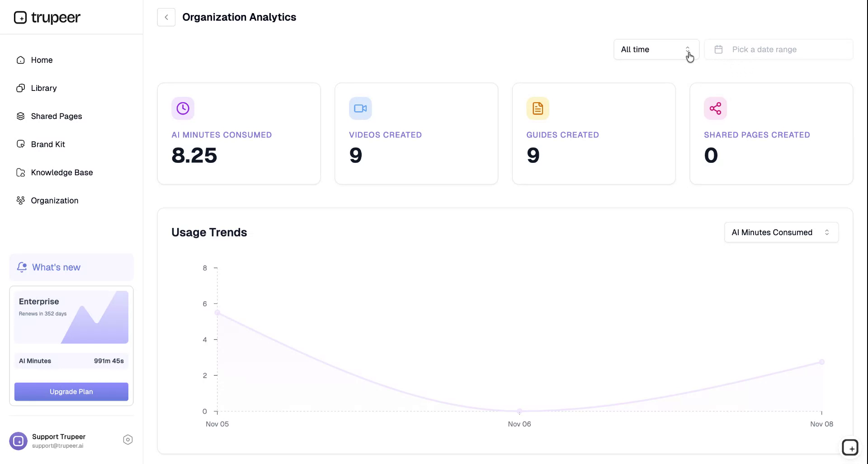This screenshot has height=464, width=868.
Task: Click the Videos Created camera icon
Action: pos(360,109)
